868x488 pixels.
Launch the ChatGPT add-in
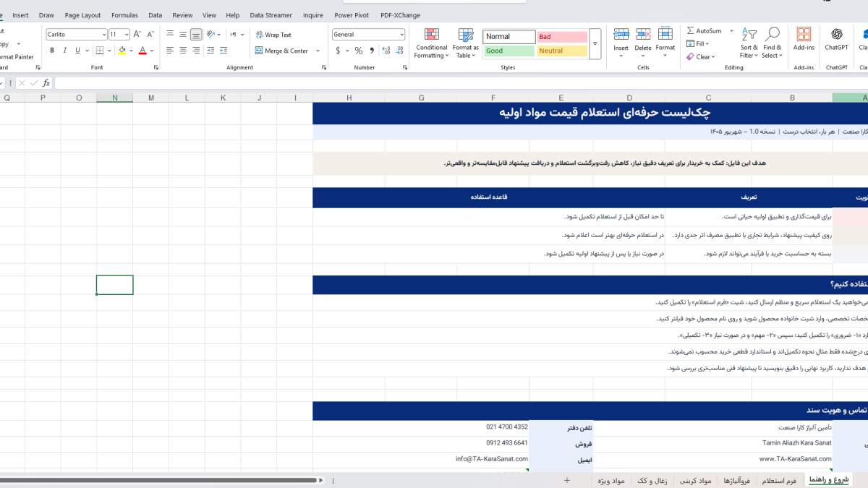click(x=837, y=40)
